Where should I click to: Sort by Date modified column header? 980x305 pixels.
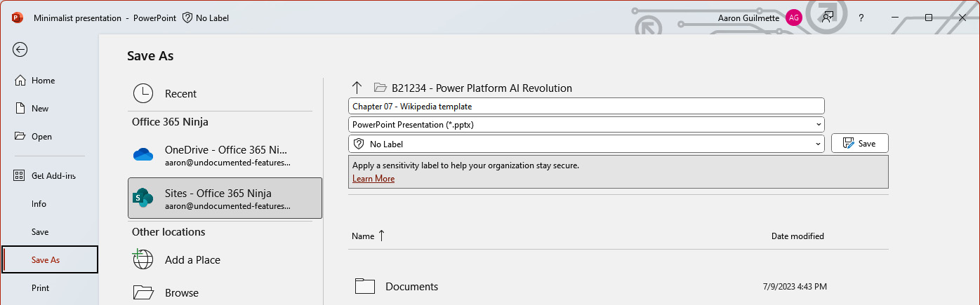click(x=797, y=236)
